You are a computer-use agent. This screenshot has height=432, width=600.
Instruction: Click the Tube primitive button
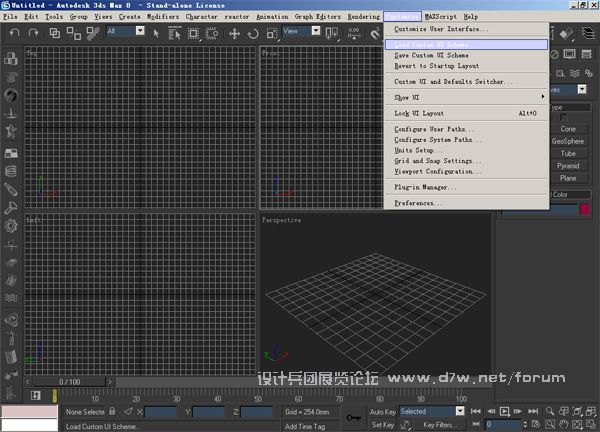click(568, 153)
